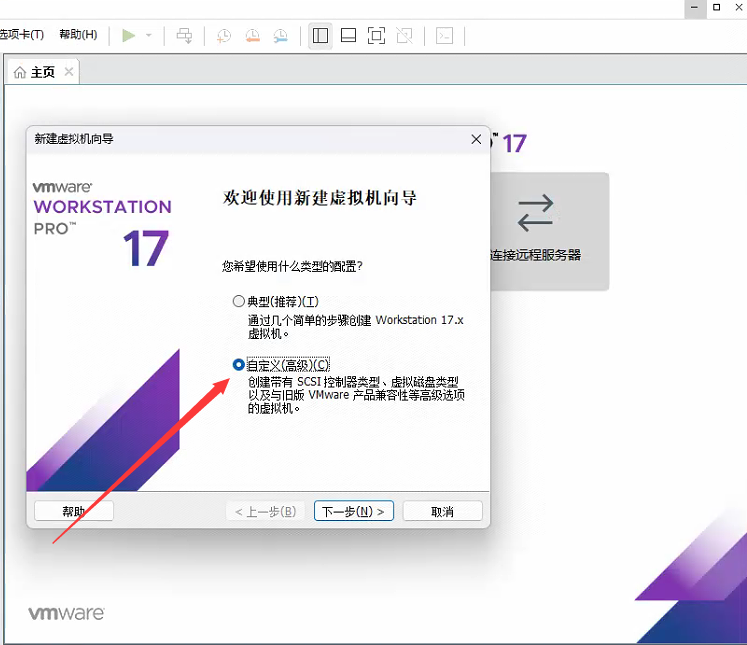This screenshot has height=645, width=747.
Task: Open the console view icon
Action: coord(444,36)
